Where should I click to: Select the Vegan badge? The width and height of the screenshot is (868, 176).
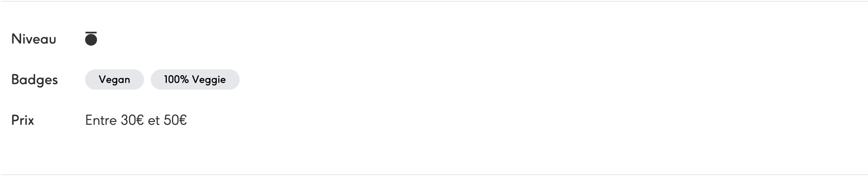point(114,80)
